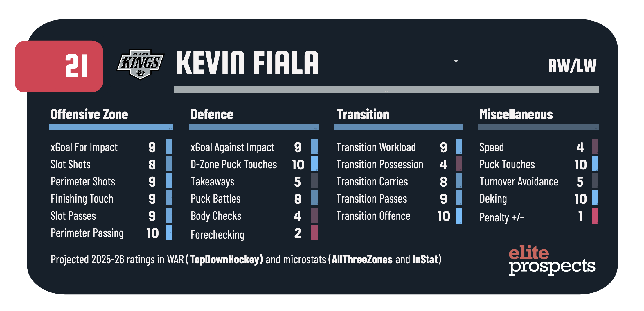Click the gray bar under the player name
The height and width of the screenshot is (311, 644).
[386, 90]
